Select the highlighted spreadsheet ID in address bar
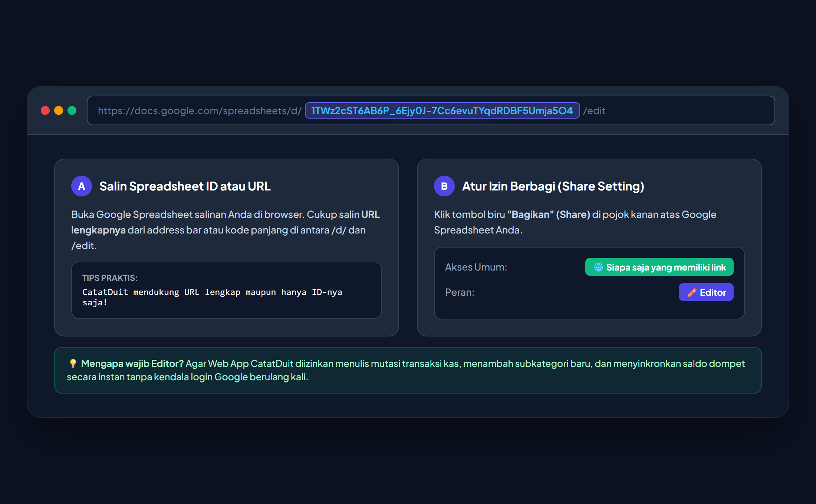 442,110
